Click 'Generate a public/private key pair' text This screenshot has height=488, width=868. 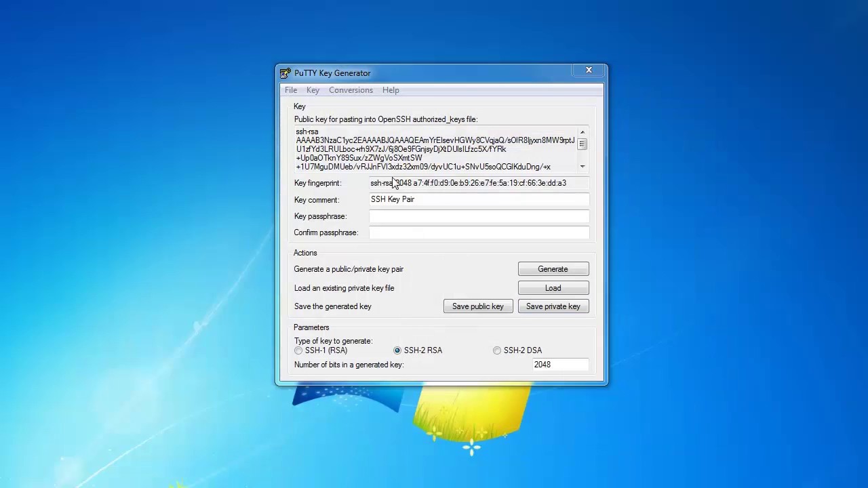[x=349, y=269]
